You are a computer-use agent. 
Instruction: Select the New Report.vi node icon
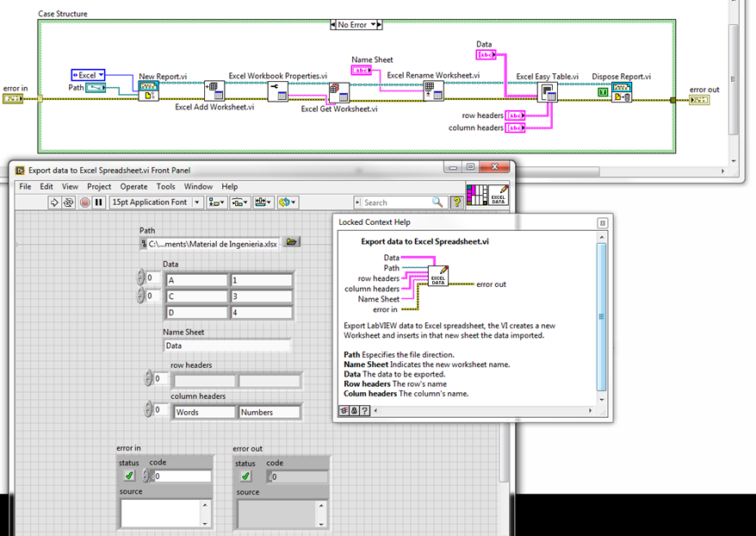click(148, 90)
